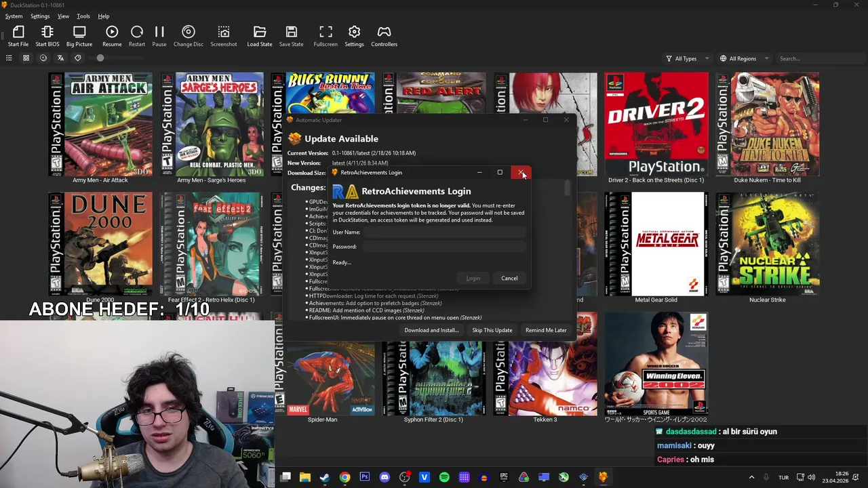Click Cancel in RetroAchievements Login
868x488 pixels.
[x=509, y=278]
